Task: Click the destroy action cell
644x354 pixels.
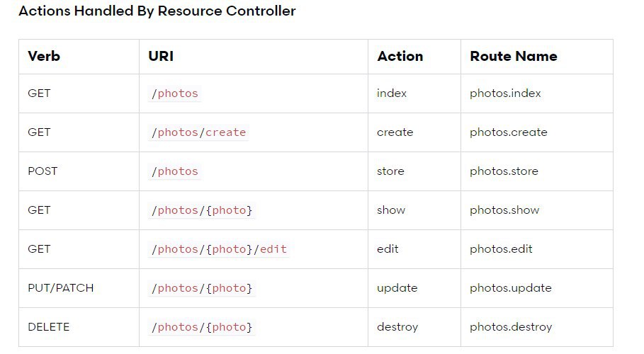Action: click(x=397, y=327)
